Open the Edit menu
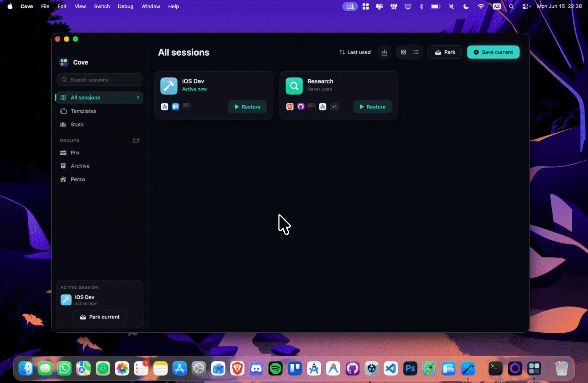This screenshot has width=588, height=383. click(62, 6)
